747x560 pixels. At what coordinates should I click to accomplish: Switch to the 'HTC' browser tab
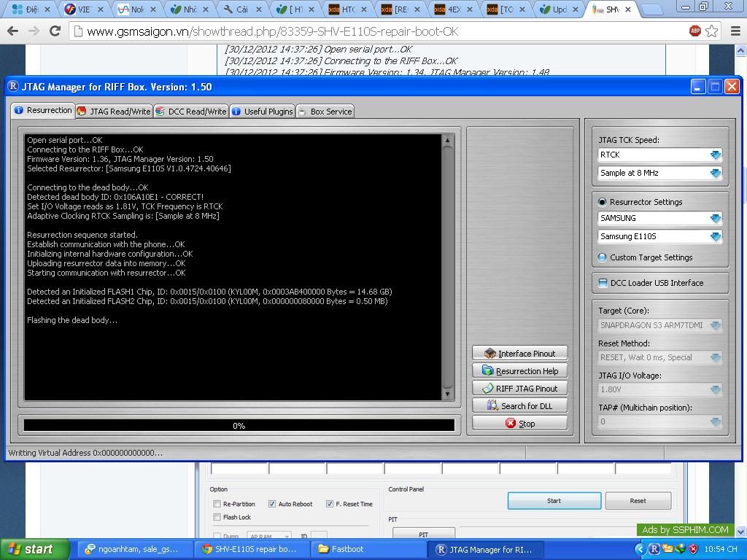348,9
